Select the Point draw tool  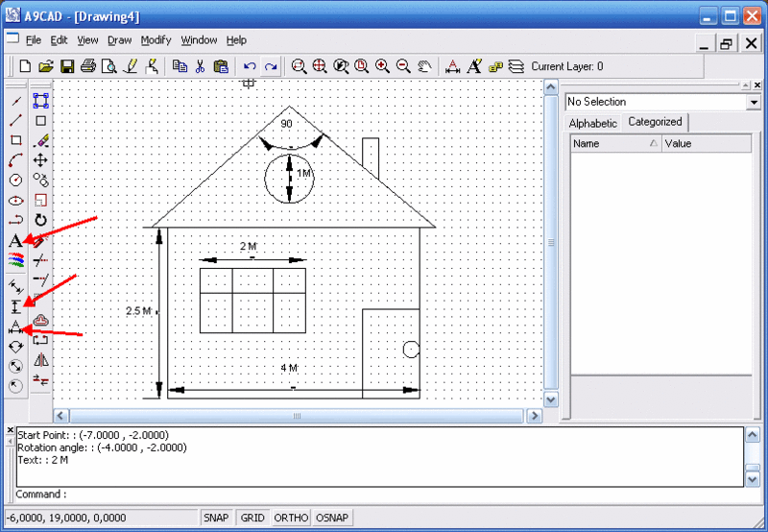pyautogui.click(x=15, y=101)
